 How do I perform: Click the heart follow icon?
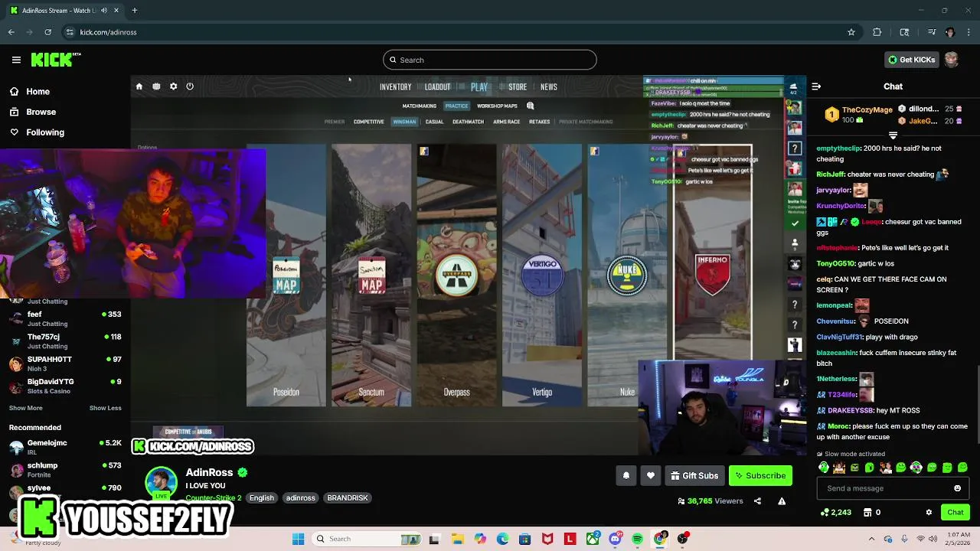(651, 476)
